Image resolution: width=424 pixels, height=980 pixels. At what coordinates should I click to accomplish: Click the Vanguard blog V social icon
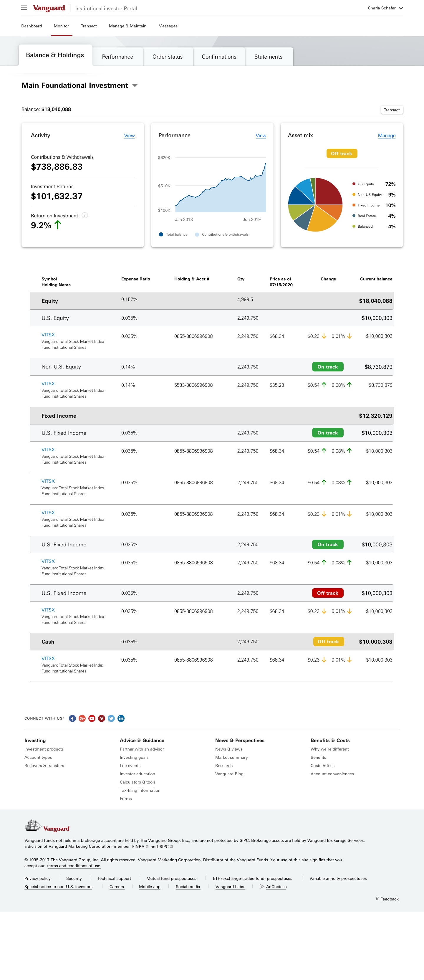[102, 718]
